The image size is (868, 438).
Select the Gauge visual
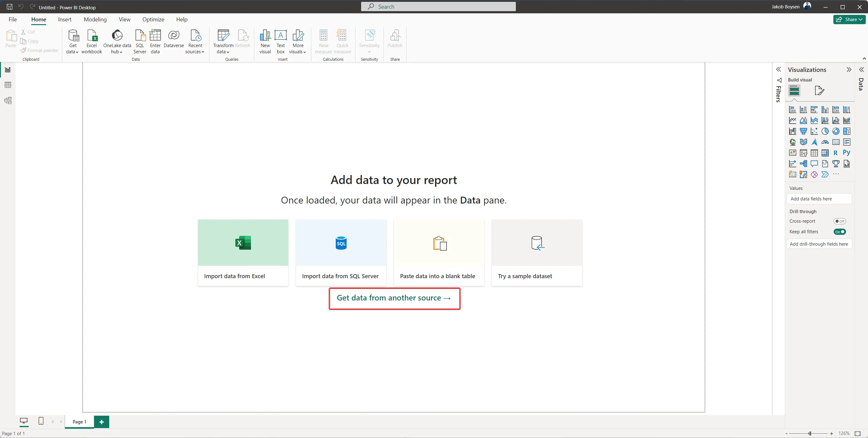pyautogui.click(x=825, y=142)
